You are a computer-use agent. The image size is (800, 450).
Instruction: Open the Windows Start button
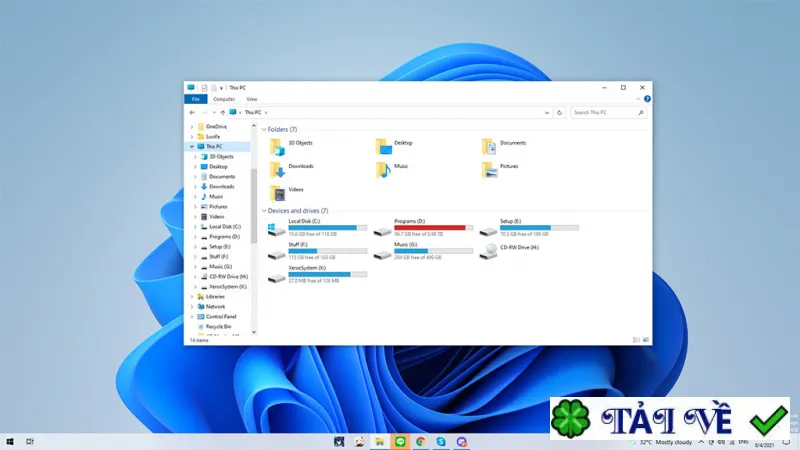[x=10, y=441]
